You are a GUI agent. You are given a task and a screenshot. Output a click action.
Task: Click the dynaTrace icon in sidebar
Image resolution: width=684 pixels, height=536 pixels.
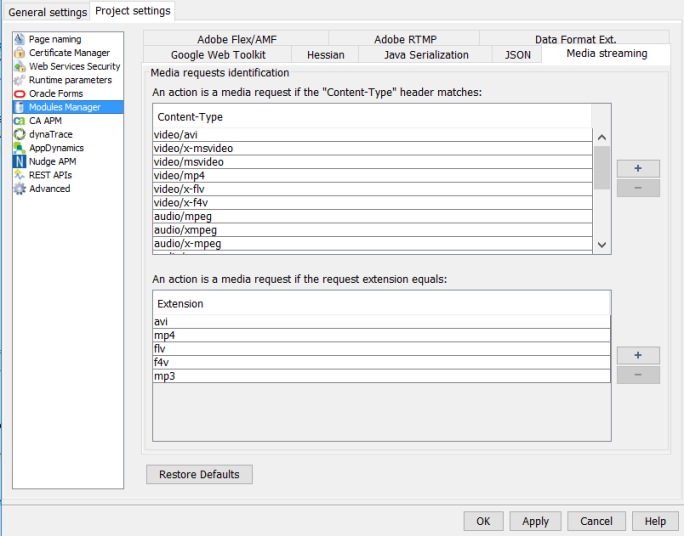coord(20,134)
